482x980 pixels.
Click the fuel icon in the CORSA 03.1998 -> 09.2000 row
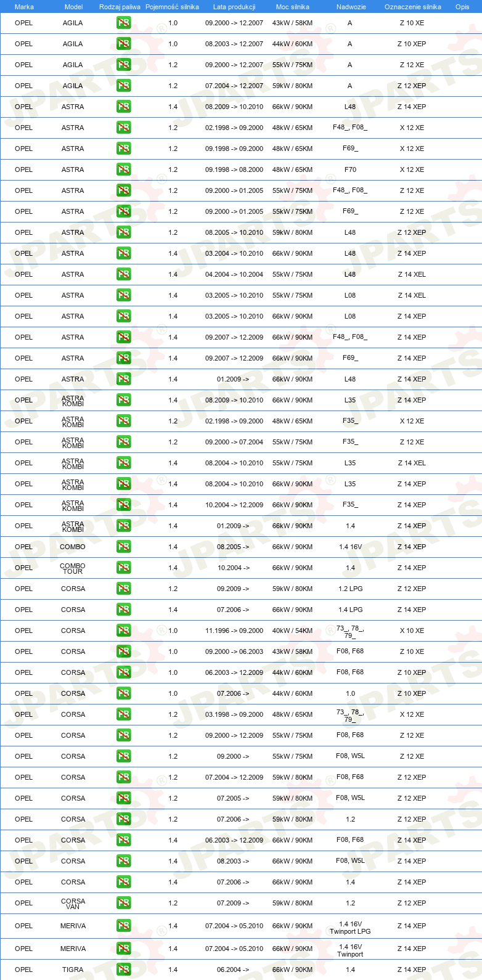[x=123, y=714]
